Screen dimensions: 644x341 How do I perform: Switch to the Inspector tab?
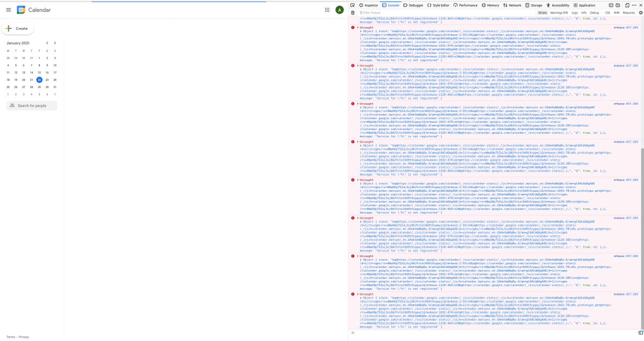[369, 5]
